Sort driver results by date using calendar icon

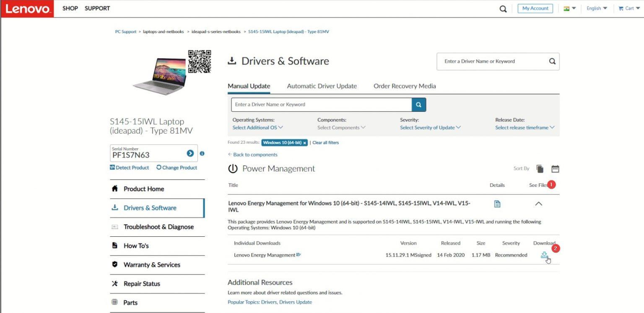pyautogui.click(x=555, y=168)
